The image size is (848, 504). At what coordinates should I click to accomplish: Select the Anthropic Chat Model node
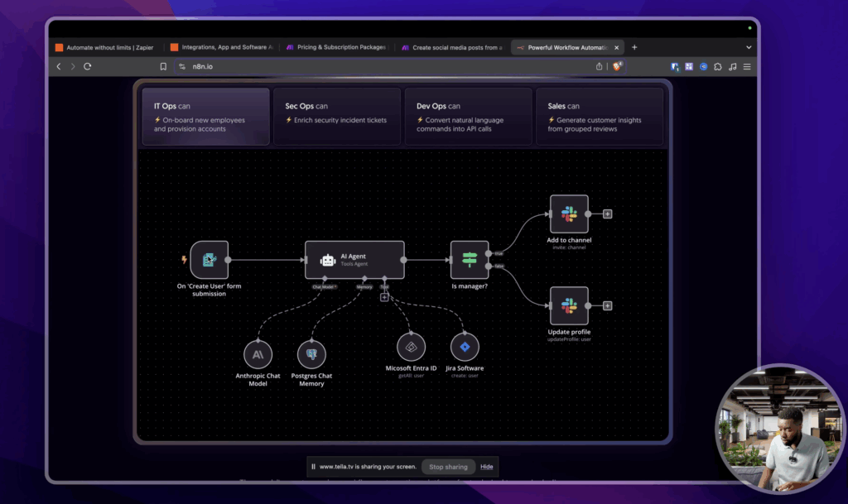[x=258, y=354]
